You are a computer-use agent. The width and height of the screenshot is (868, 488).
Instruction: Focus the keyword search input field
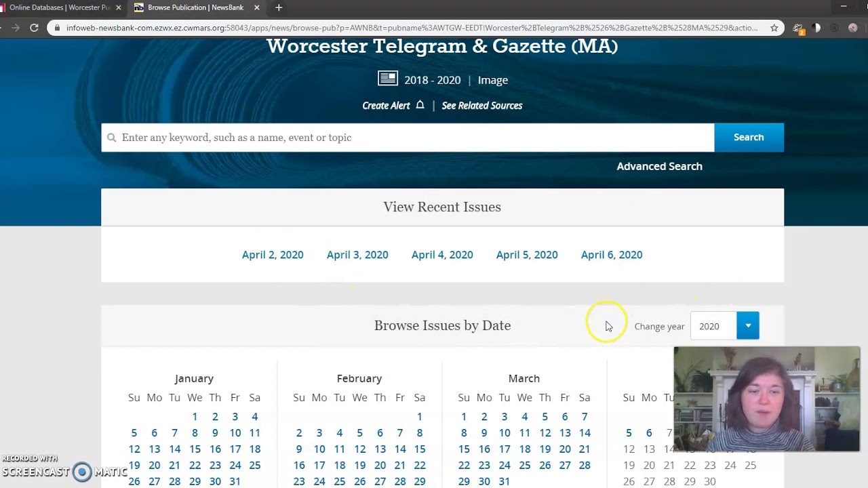click(x=408, y=138)
